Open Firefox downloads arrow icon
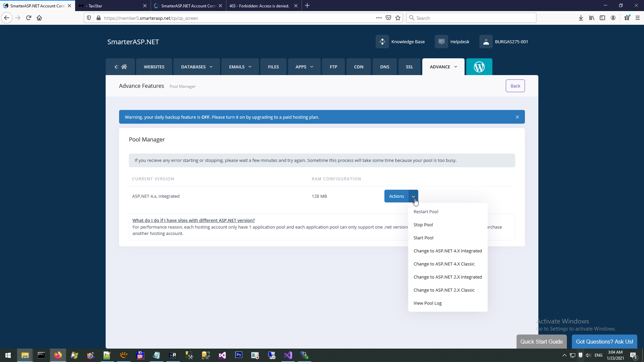The height and width of the screenshot is (362, 644). [581, 18]
